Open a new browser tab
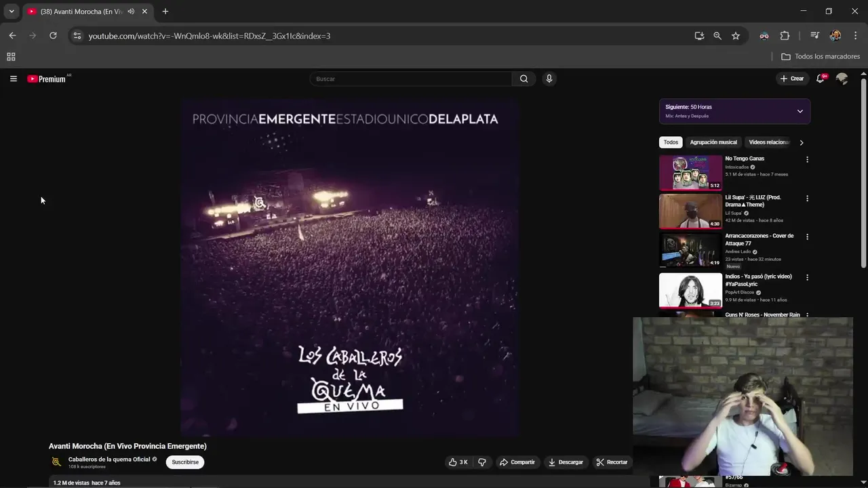This screenshot has width=868, height=488. [165, 12]
